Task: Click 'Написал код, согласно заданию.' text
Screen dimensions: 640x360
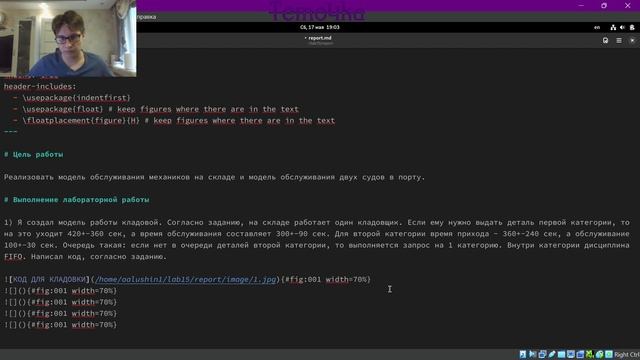Action: [x=99, y=257]
